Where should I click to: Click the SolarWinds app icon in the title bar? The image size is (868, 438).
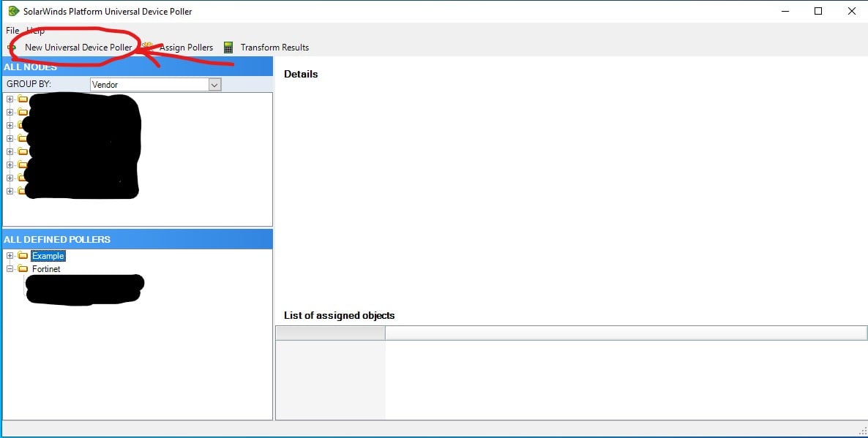[14, 11]
